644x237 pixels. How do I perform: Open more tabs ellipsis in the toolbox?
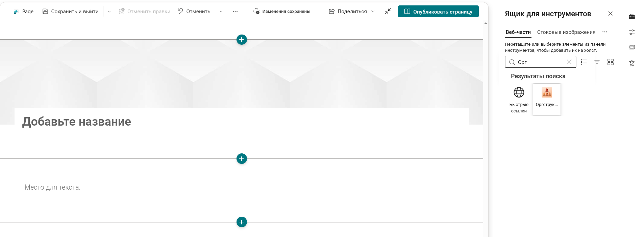(x=605, y=32)
